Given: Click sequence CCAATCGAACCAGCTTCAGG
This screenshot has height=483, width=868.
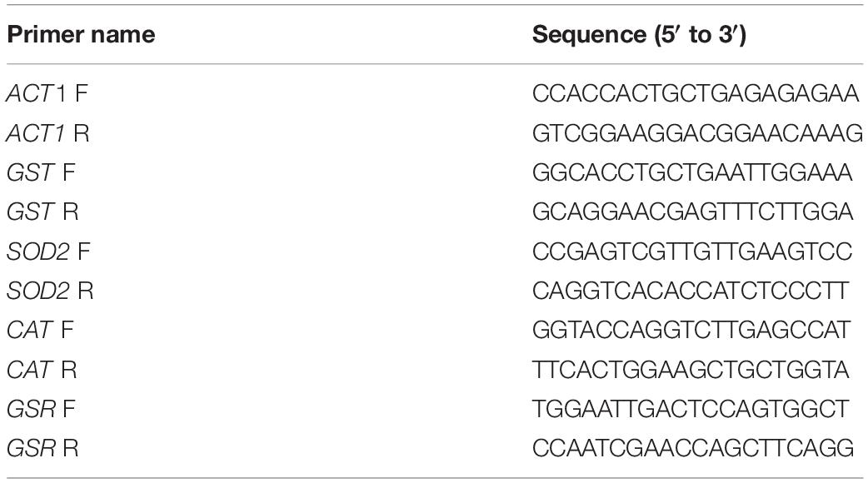Looking at the screenshot, I should [693, 449].
